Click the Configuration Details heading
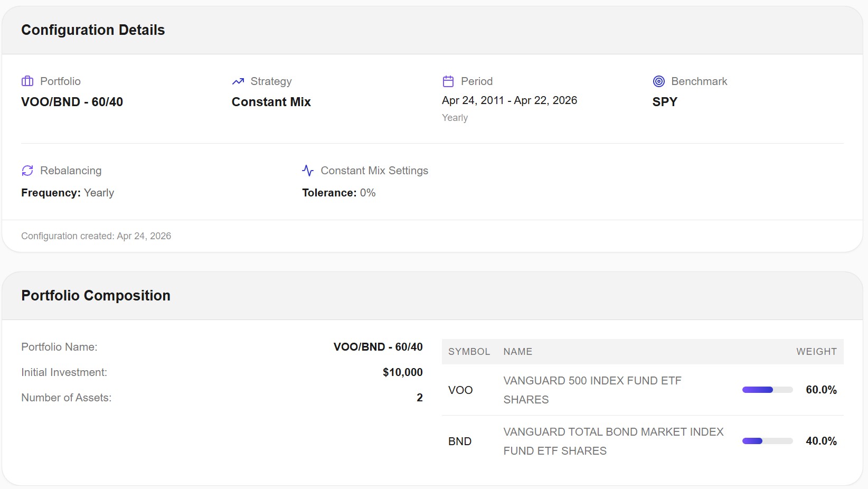Image resolution: width=868 pixels, height=489 pixels. pyautogui.click(x=93, y=30)
